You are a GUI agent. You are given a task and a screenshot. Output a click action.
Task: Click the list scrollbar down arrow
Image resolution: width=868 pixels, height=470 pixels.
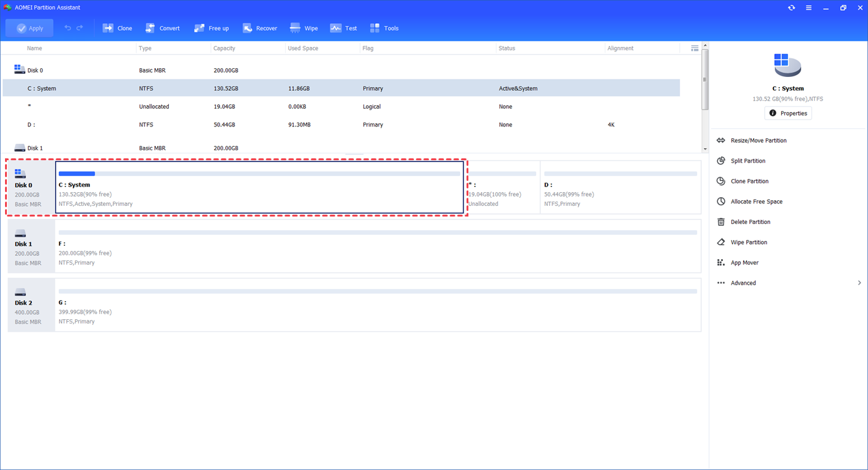tap(705, 149)
